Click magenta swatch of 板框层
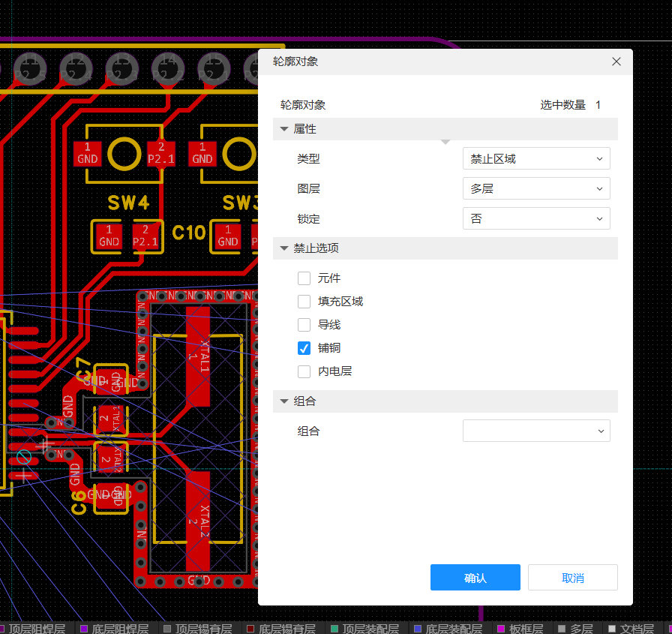The image size is (672, 634). [500, 629]
